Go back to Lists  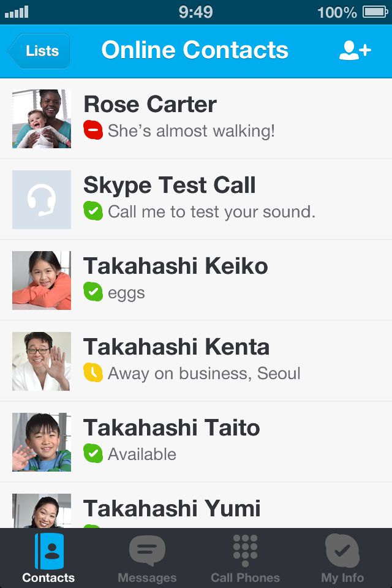point(40,50)
